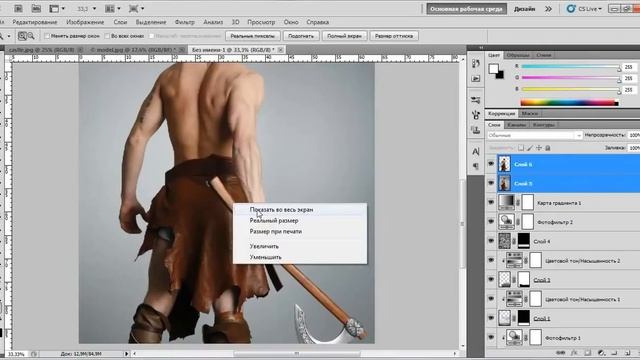
Task: Enable the zoom all windows checkbox
Action: pos(107,36)
